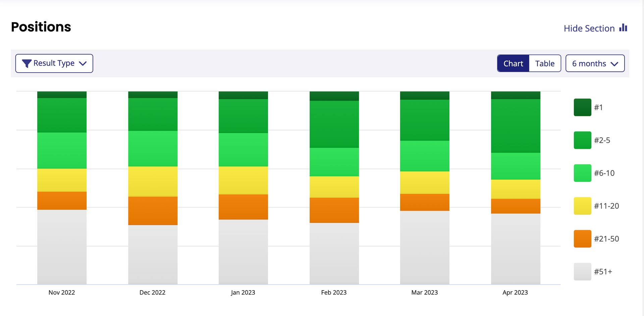Screen dimensions: 644x316
Task: Click the orange #21-50 segment in Dec 2022 bar
Action: click(153, 210)
